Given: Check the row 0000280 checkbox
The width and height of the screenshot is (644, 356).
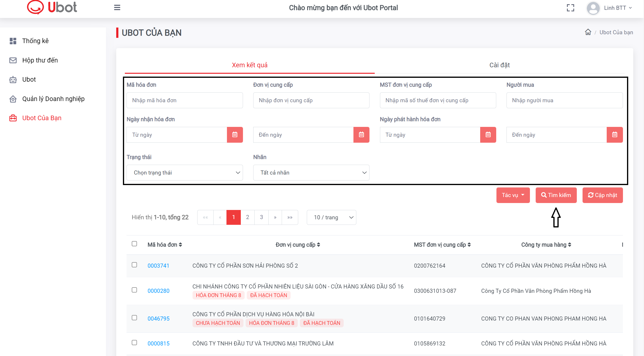Looking at the screenshot, I should coord(134,290).
